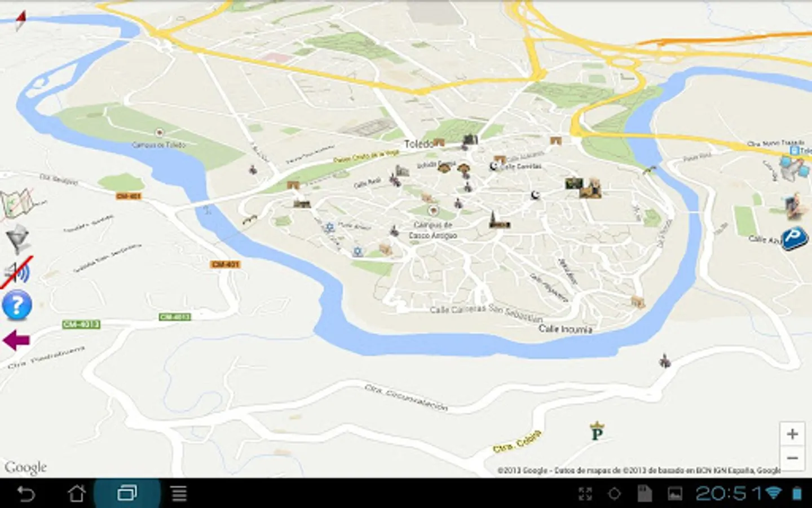Tap the compass needle icon
The height and width of the screenshot is (508, 812).
point(21,20)
